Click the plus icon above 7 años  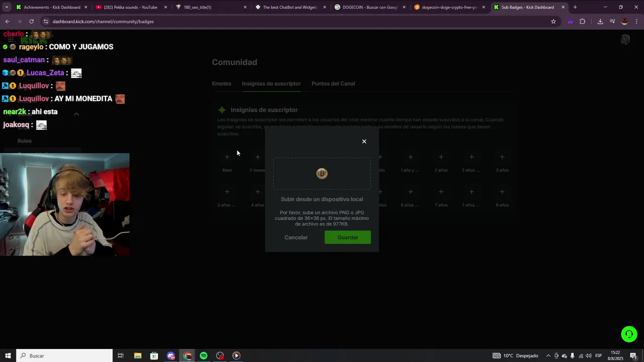click(441, 192)
